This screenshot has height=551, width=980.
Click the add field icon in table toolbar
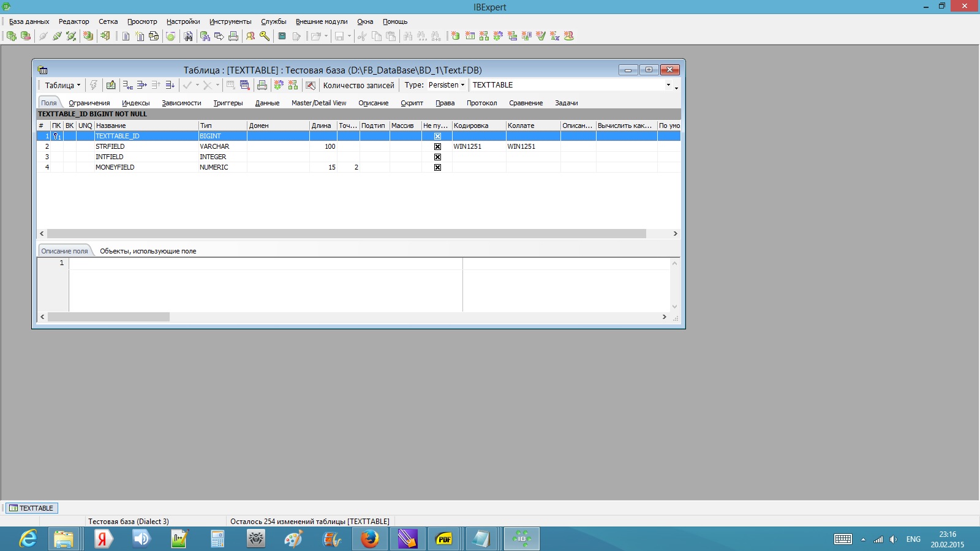[127, 85]
